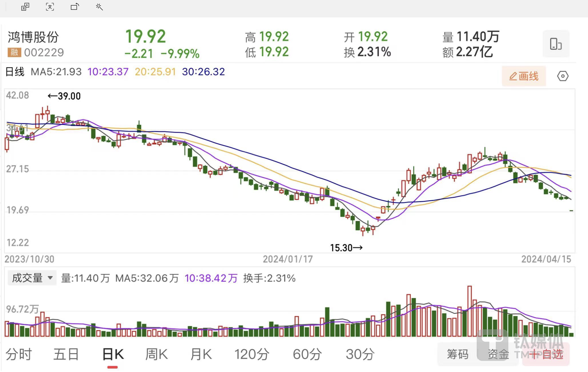Click the 筹码 chips button
Image resolution: width=588 pixels, height=372 pixels.
[457, 354]
